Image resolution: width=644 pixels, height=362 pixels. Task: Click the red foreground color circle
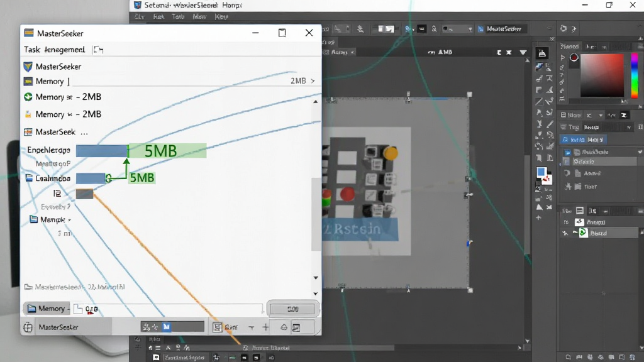pyautogui.click(x=574, y=57)
